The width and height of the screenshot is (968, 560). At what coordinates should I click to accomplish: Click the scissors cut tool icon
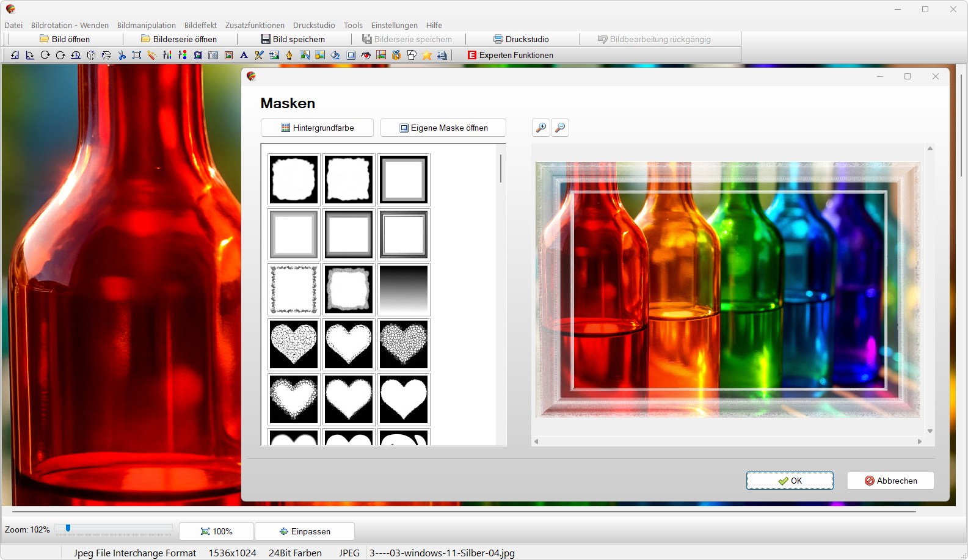click(x=122, y=55)
